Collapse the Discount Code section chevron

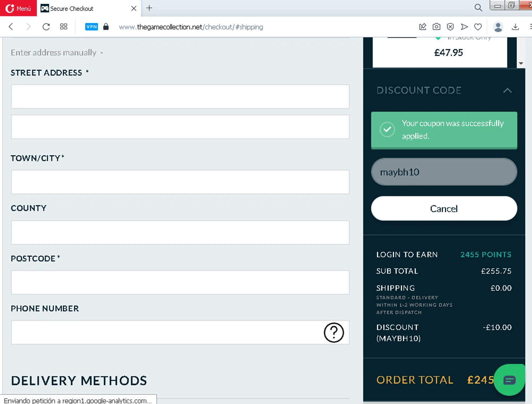coord(507,90)
